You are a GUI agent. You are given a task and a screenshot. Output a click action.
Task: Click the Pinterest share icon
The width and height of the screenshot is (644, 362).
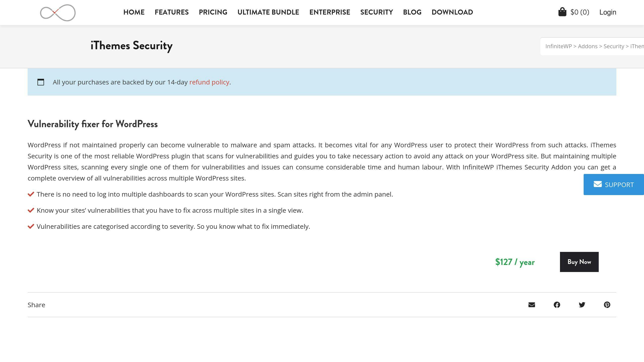(x=607, y=304)
